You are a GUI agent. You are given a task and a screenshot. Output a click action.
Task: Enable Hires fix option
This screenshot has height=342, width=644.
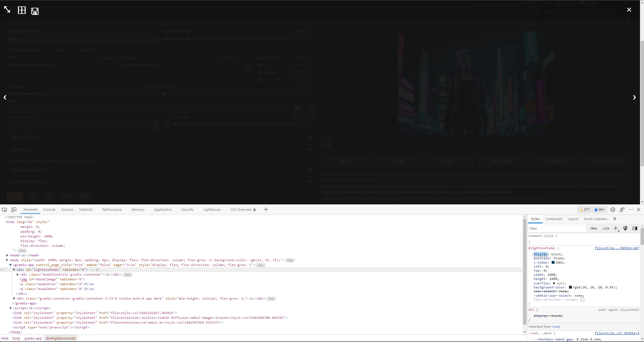(76, 50)
